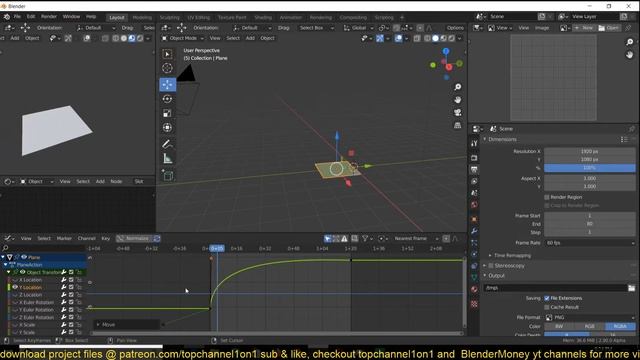This screenshot has height=360, width=640.
Task: Toggle checkbox on Z Location channel
Action: (x=71, y=295)
